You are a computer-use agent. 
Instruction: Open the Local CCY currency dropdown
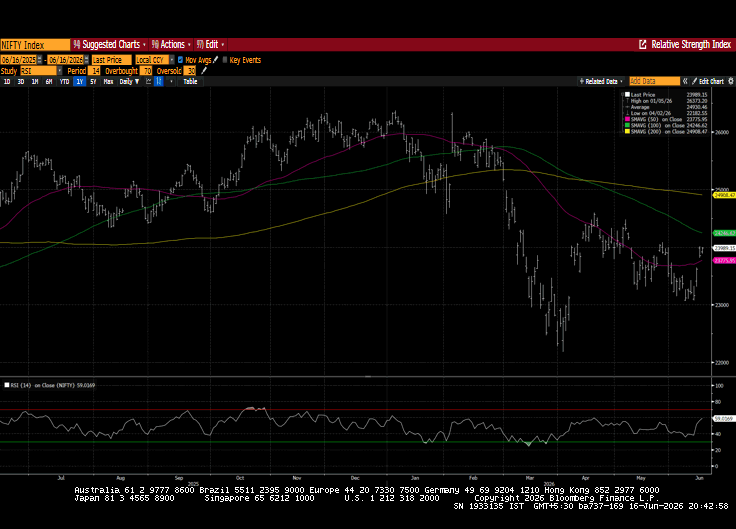(x=172, y=60)
